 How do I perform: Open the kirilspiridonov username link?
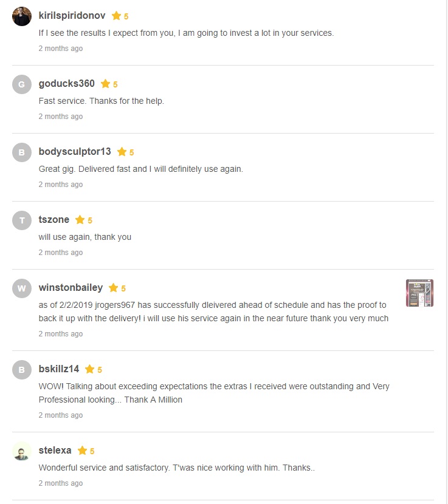click(72, 16)
